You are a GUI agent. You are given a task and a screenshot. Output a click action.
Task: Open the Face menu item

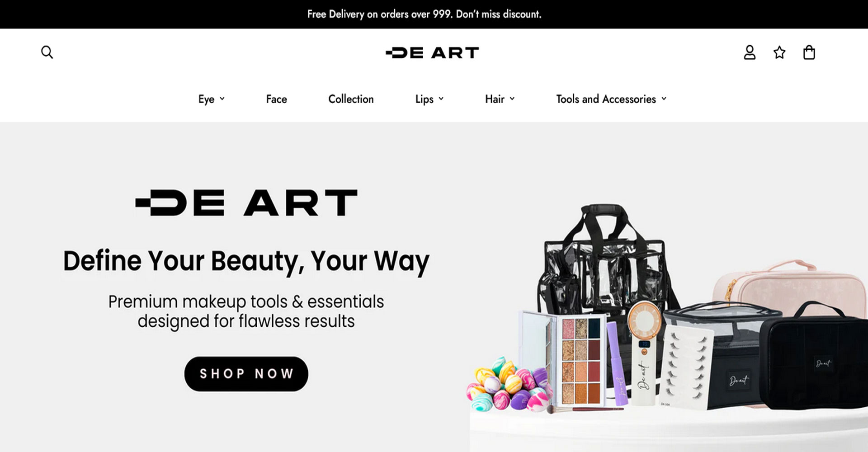click(x=276, y=99)
